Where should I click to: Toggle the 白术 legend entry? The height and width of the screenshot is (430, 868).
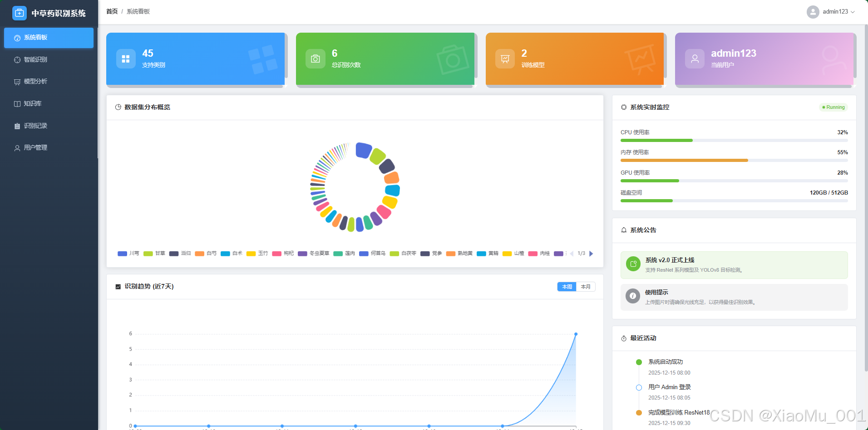pyautogui.click(x=232, y=254)
